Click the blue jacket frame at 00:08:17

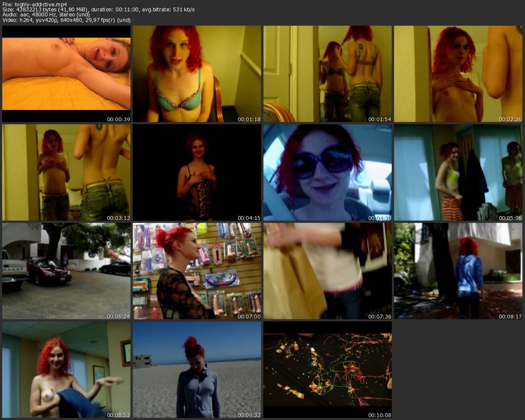tap(458, 271)
